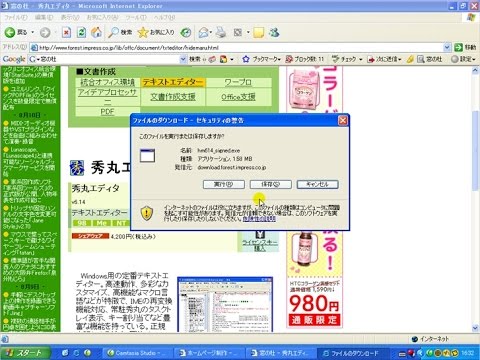Open the Back button history dropdown arrow

[33, 32]
